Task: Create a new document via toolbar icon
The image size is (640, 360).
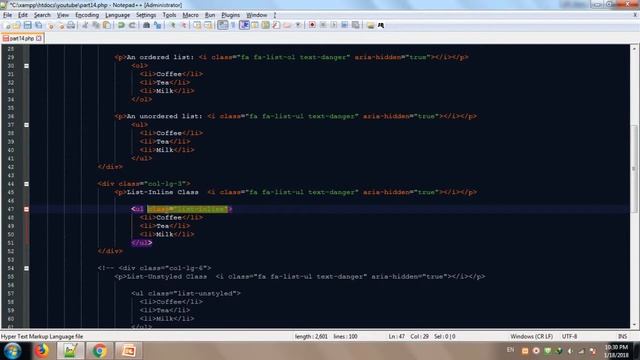Action: pyautogui.click(x=7, y=25)
